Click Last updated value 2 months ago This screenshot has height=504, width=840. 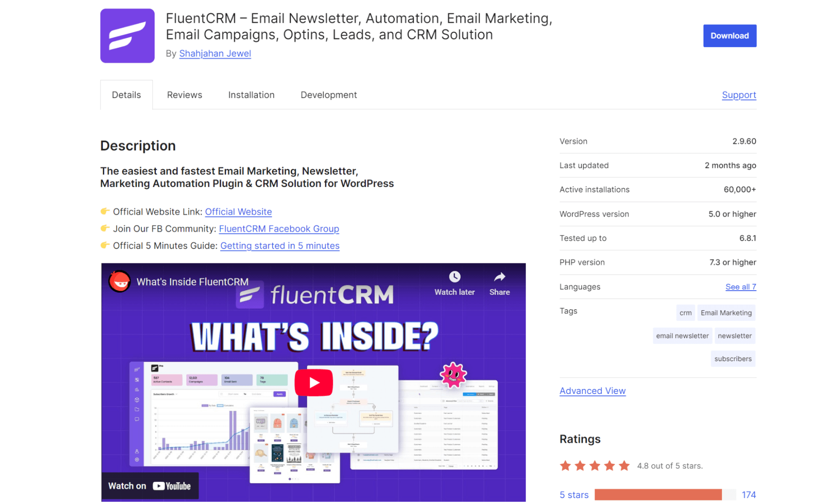(730, 165)
